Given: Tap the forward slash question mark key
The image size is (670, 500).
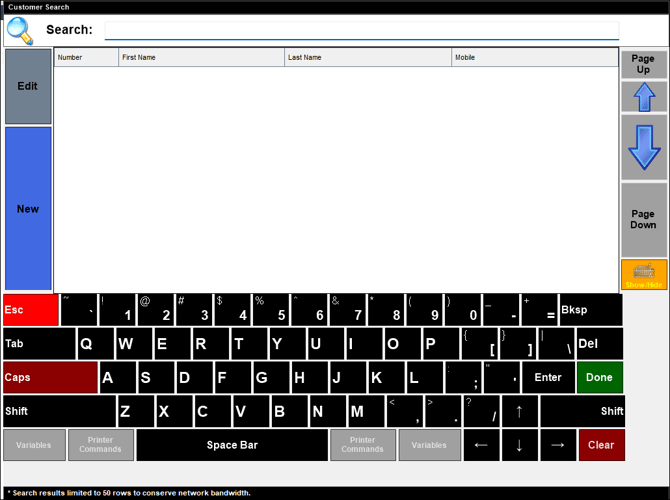Looking at the screenshot, I should pos(481,411).
